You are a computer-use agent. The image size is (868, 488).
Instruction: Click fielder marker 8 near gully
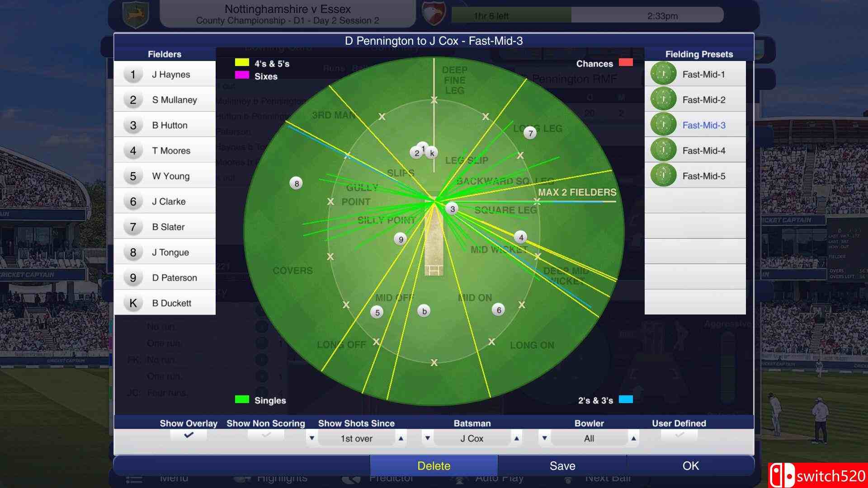pos(297,183)
